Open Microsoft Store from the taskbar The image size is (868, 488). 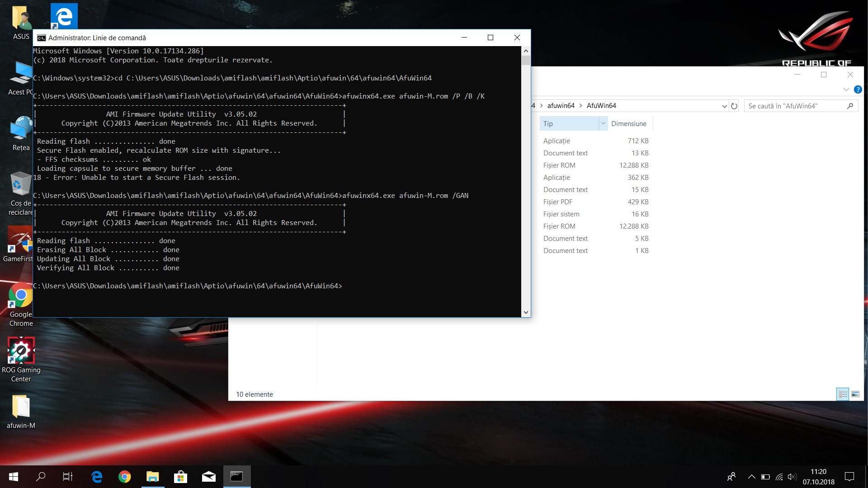point(180,477)
